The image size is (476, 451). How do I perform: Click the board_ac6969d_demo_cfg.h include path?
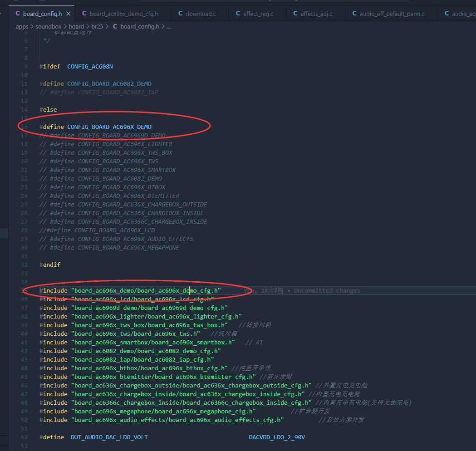tap(149, 308)
